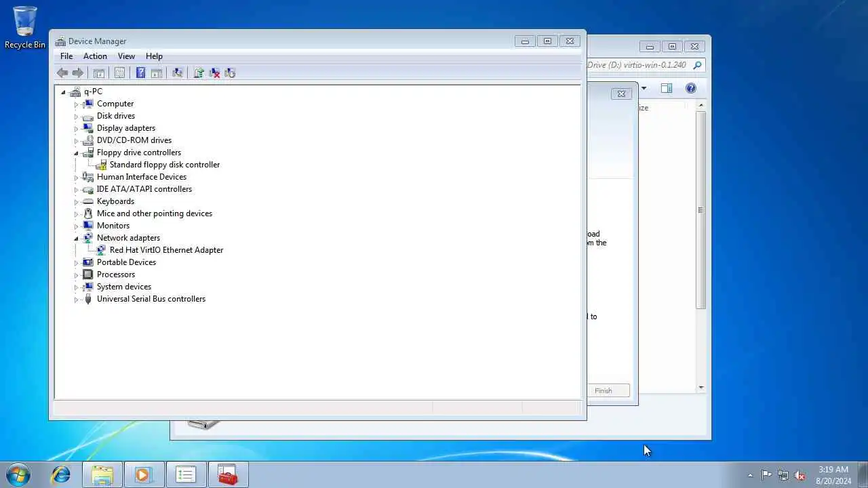Click the Red Hat VirtIO Ethernet Adapter icon

click(101, 250)
